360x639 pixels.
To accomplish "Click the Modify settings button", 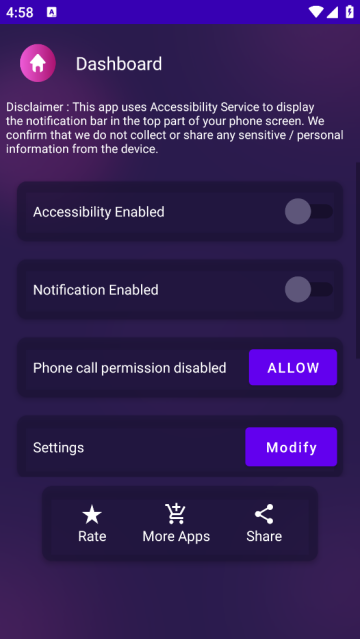I will (x=291, y=447).
